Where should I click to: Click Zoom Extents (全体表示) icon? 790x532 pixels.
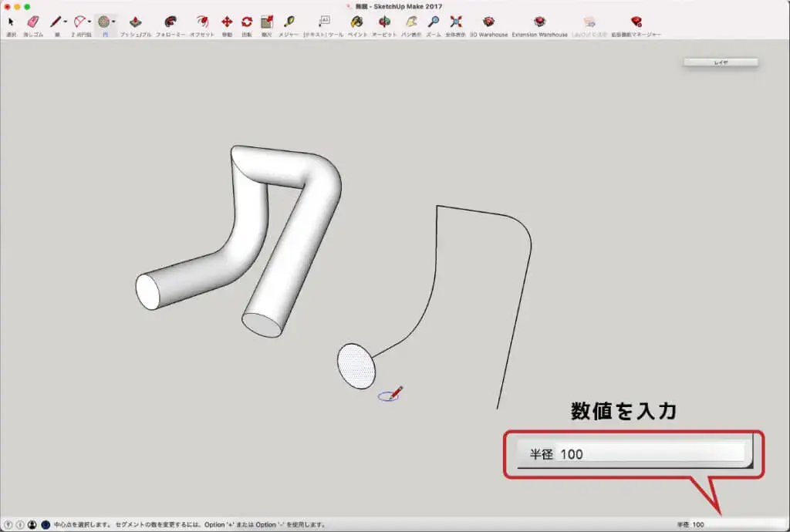pos(456,22)
